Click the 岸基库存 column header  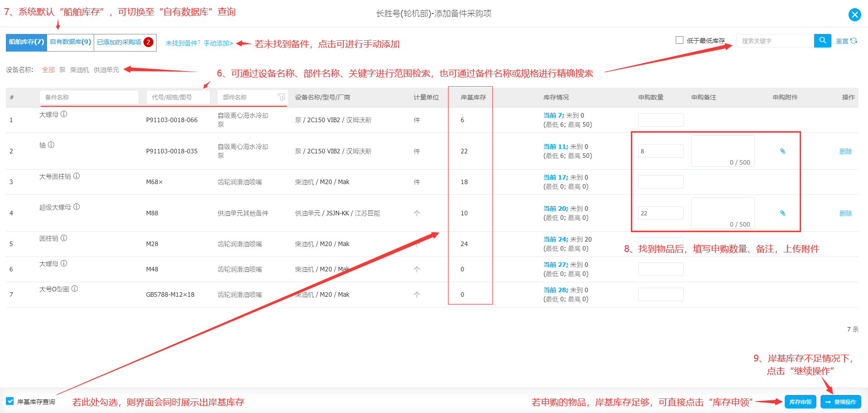(x=473, y=97)
